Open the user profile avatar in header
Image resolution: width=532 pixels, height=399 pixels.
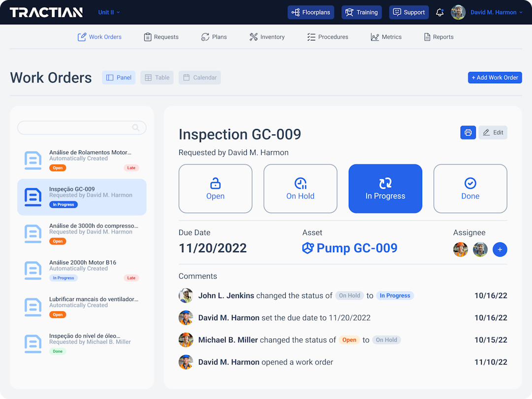click(x=458, y=12)
